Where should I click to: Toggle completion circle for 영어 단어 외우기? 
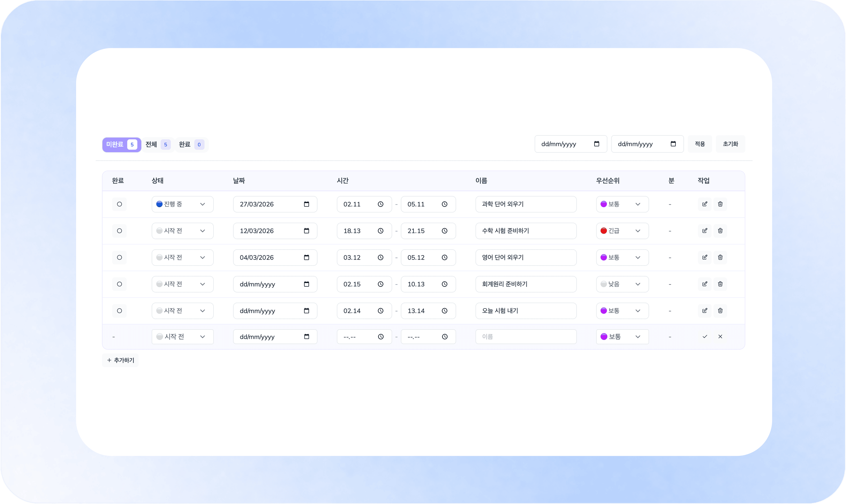click(x=119, y=257)
